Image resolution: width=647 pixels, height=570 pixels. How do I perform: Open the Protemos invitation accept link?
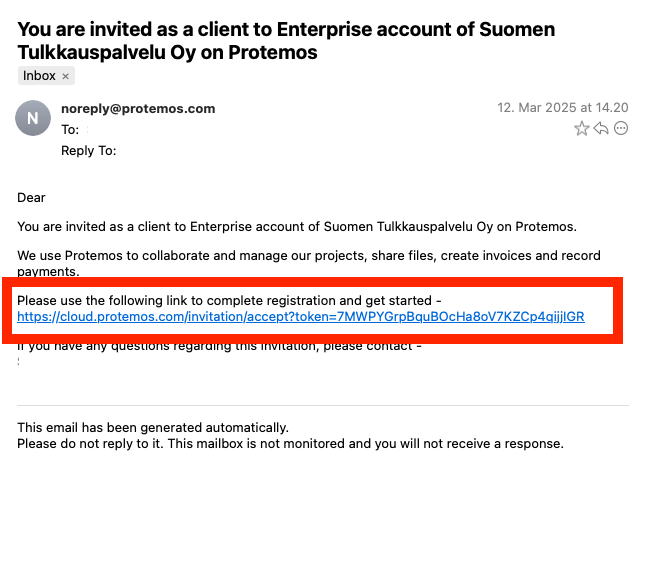point(301,317)
